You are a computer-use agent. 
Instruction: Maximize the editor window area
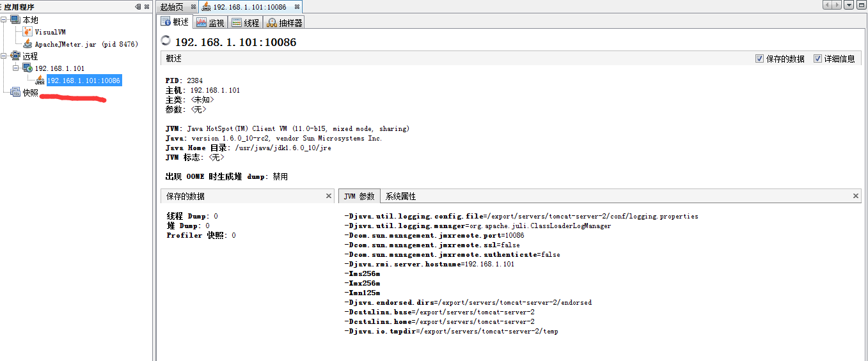click(860, 5)
